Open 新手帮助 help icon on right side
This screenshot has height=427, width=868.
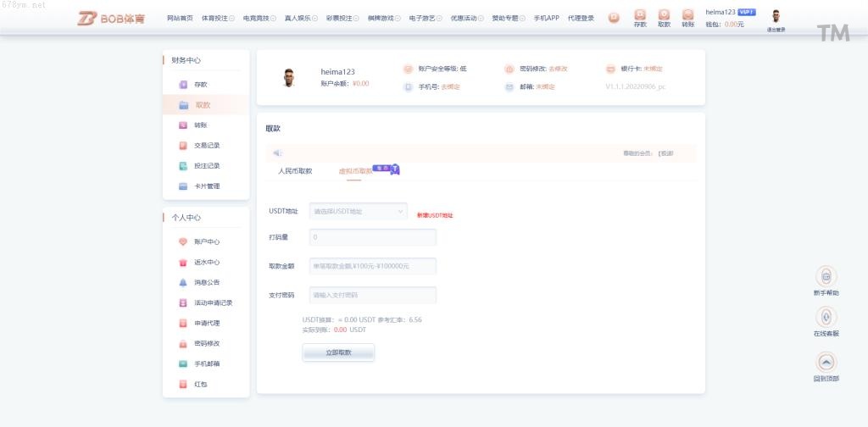tap(826, 277)
